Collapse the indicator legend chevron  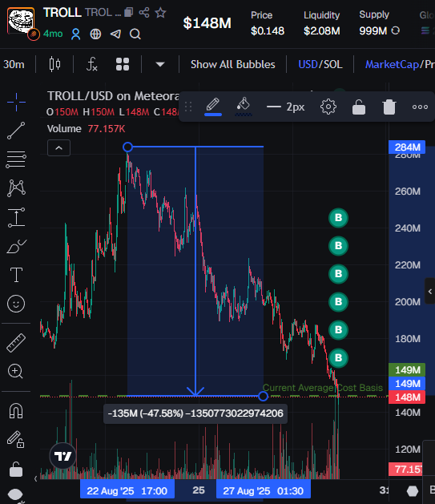pyautogui.click(x=58, y=148)
